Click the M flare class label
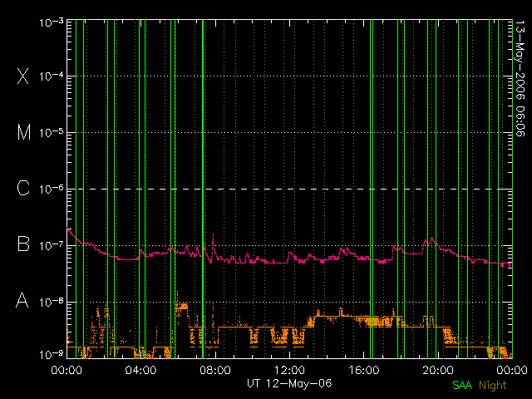 [24, 132]
